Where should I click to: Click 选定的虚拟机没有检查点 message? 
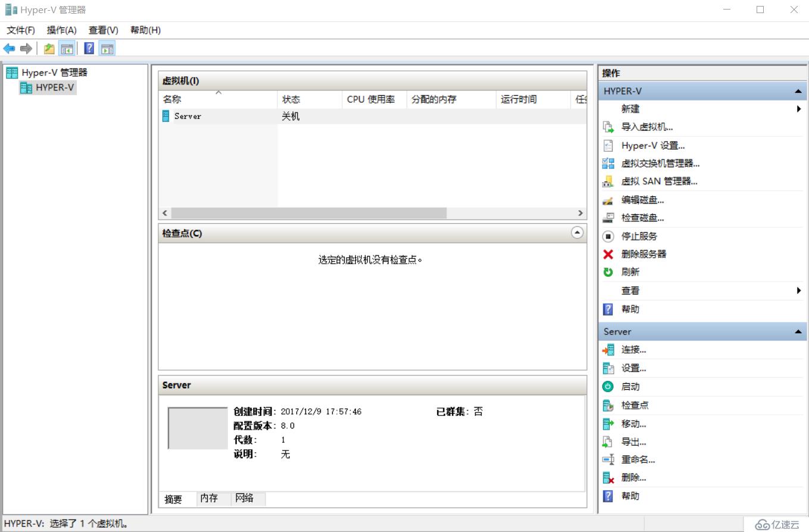tap(370, 260)
